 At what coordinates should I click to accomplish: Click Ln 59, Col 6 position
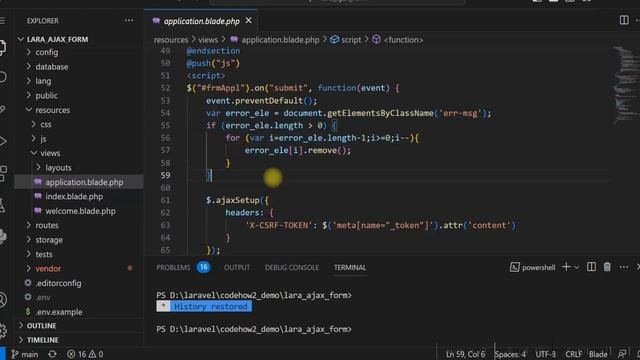(x=466, y=354)
